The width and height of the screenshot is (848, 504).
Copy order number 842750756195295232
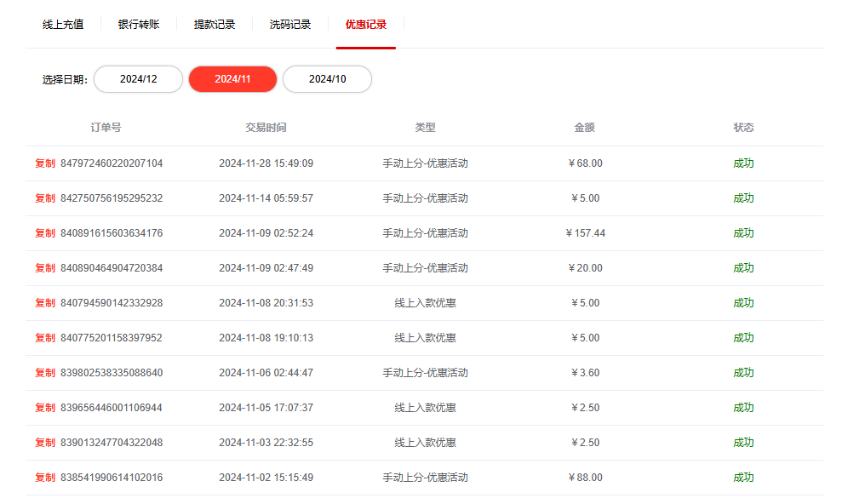[x=45, y=198]
